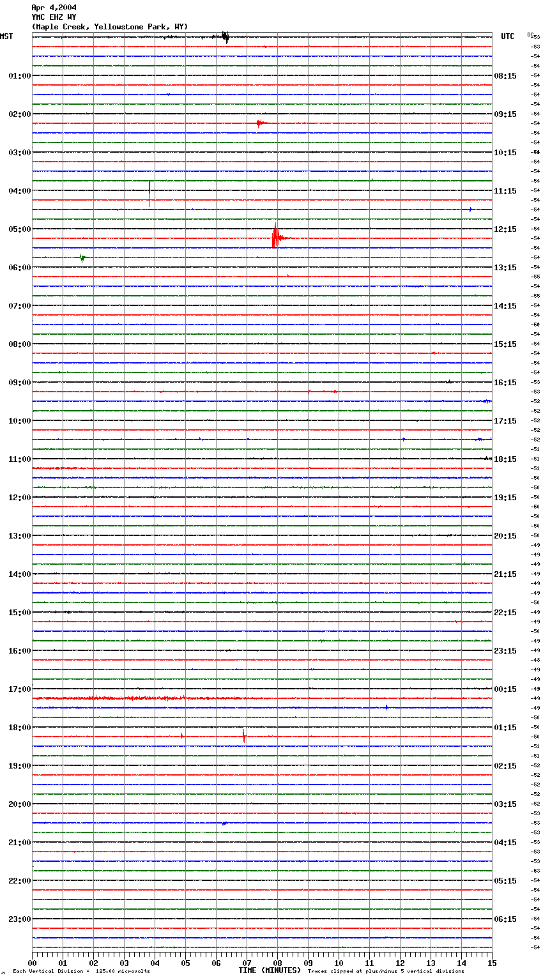Click minute label 03 on bottom axis
Image resolution: width=543 pixels, height=980 pixels.
pyautogui.click(x=124, y=963)
